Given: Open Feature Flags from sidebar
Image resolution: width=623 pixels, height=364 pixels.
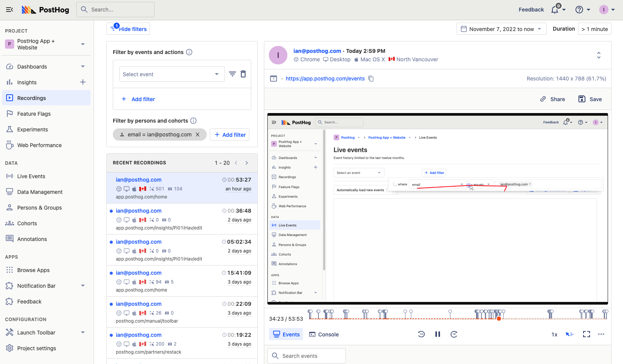Looking at the screenshot, I should coord(34,114).
